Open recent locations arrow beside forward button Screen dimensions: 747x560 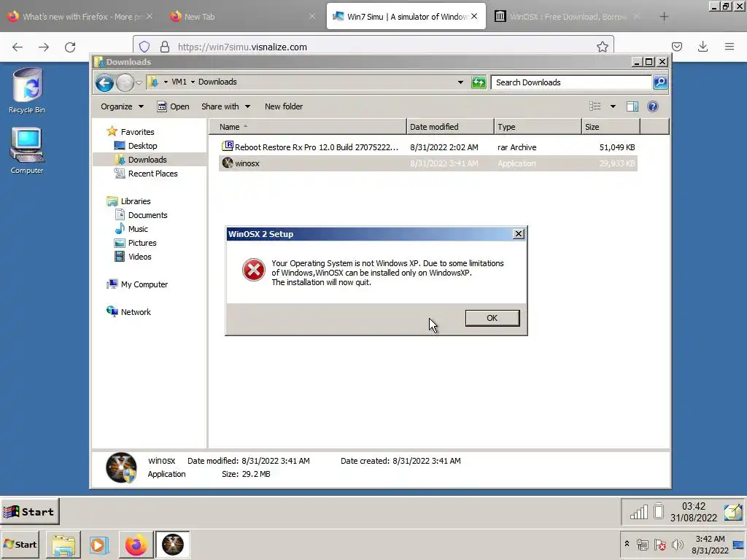point(139,83)
